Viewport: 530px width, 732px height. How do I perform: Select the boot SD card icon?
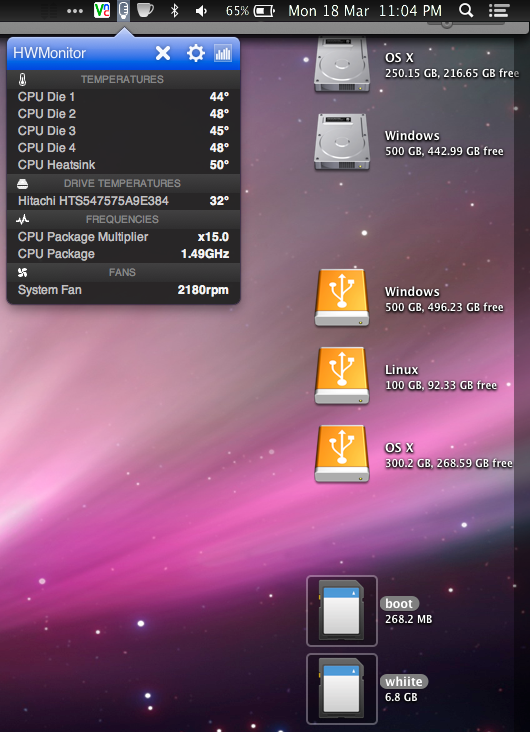(342, 611)
